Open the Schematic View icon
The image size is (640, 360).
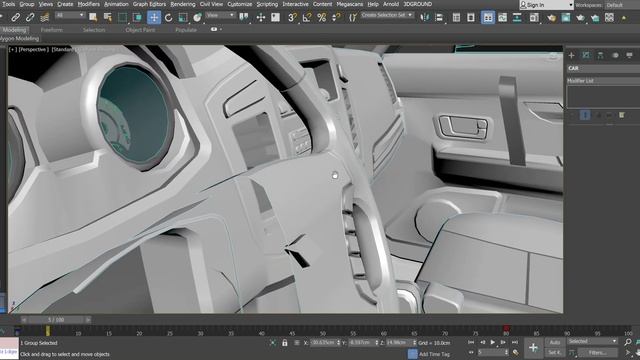tap(517, 18)
